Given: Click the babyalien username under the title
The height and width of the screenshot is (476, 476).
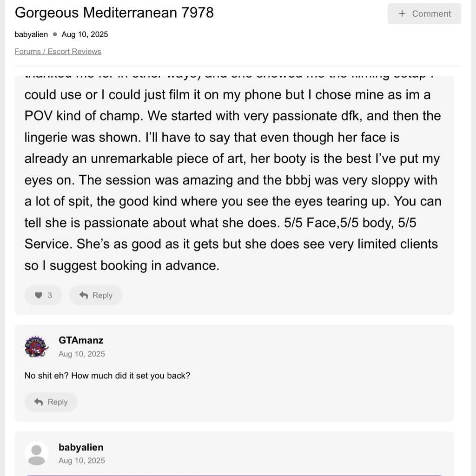Looking at the screenshot, I should tap(31, 34).
